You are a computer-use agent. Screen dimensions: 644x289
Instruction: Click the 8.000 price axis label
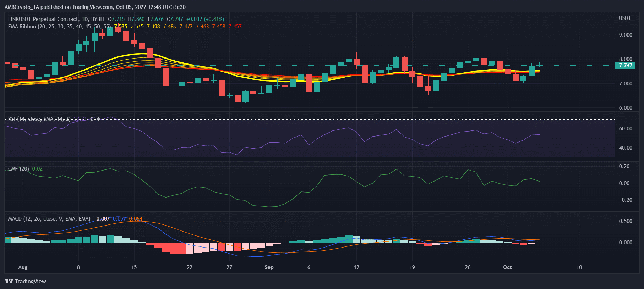626,59
